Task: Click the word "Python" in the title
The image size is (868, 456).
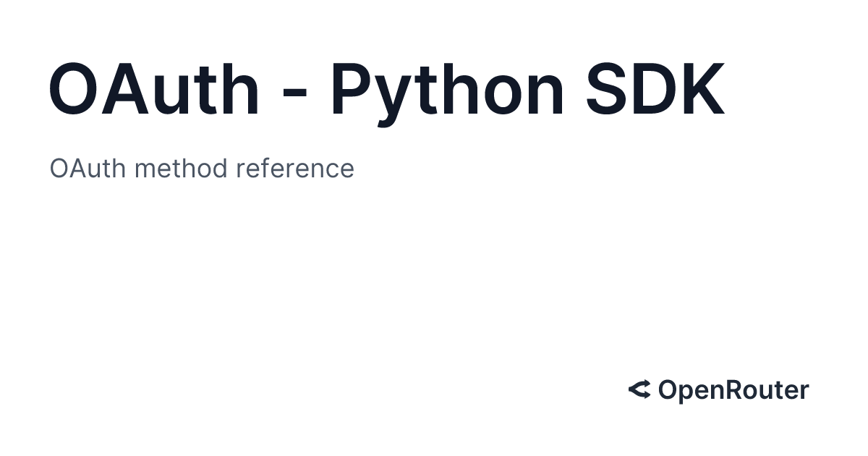Action: (447, 90)
